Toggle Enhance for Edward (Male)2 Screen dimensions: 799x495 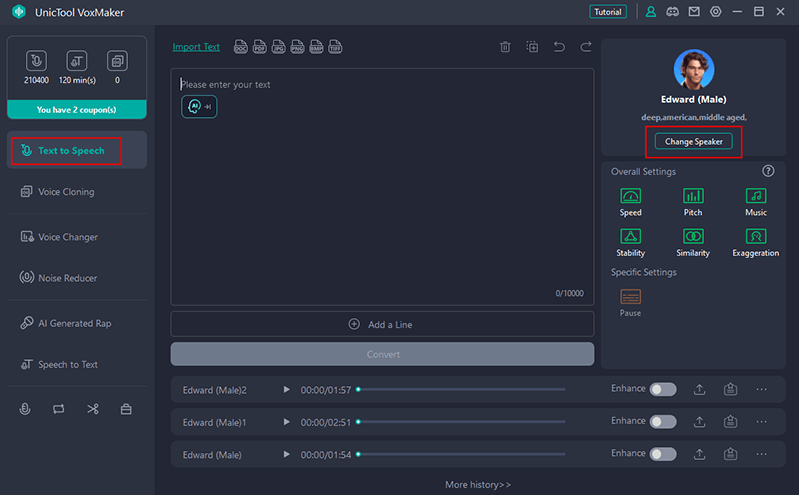[x=663, y=389]
